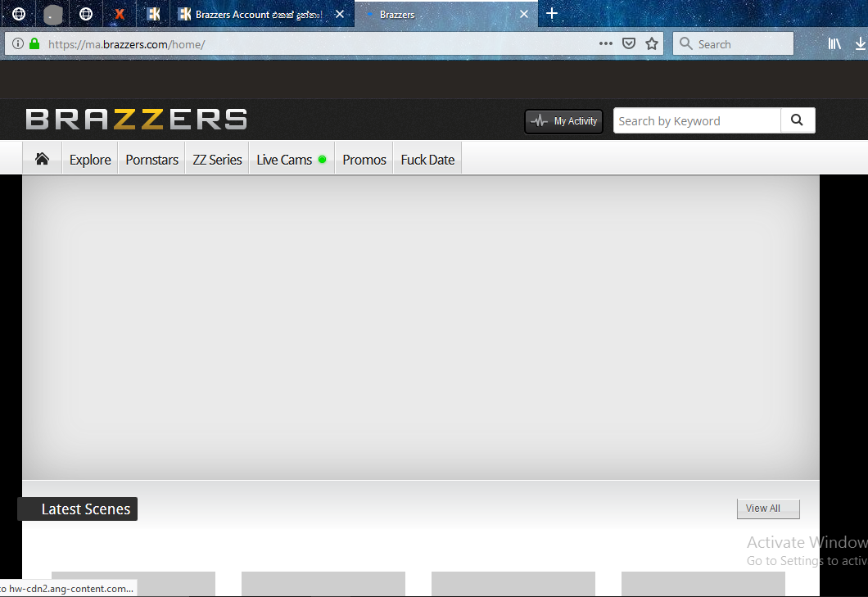Close the active Brazzers tab

pyautogui.click(x=524, y=14)
